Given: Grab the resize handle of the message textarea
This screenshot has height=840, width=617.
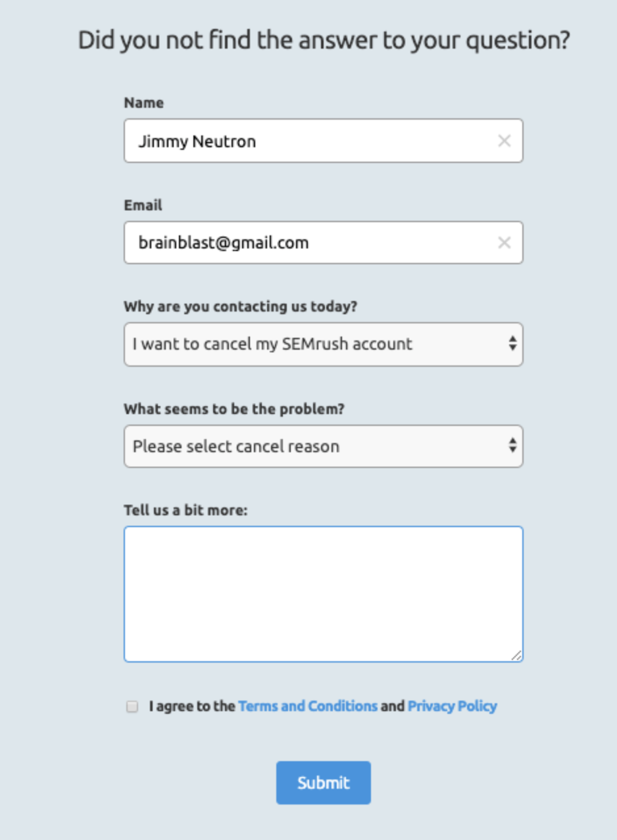Looking at the screenshot, I should coord(516,655).
